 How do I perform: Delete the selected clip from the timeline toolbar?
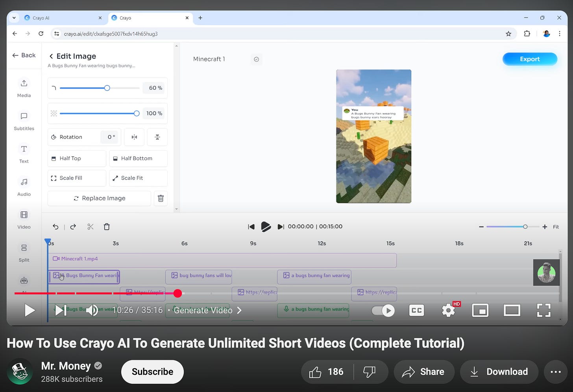coord(107,227)
